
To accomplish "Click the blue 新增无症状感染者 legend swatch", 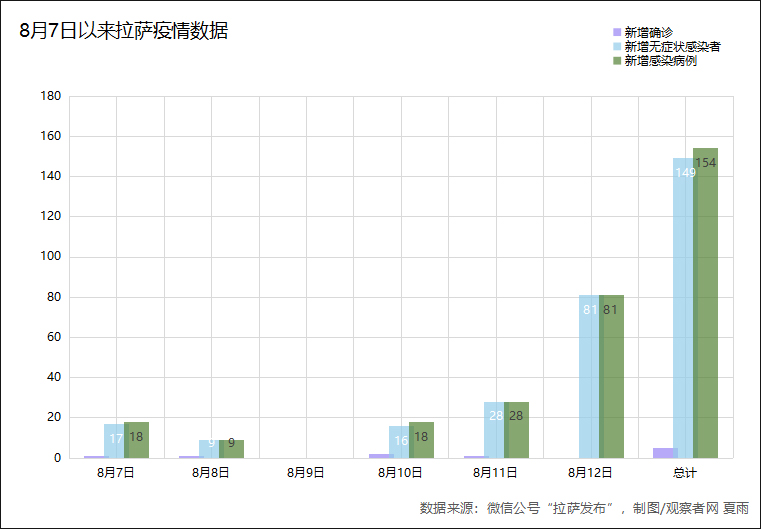I will pos(617,47).
